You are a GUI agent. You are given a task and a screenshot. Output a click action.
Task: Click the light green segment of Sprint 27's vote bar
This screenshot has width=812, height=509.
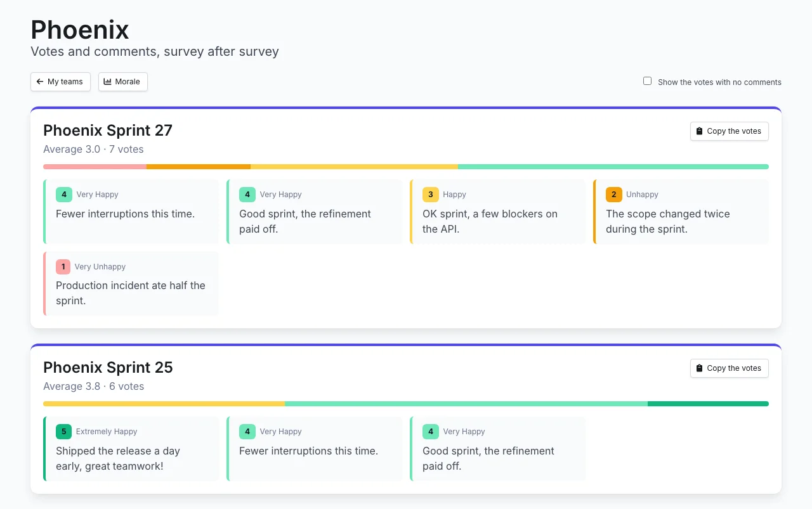tap(613, 167)
